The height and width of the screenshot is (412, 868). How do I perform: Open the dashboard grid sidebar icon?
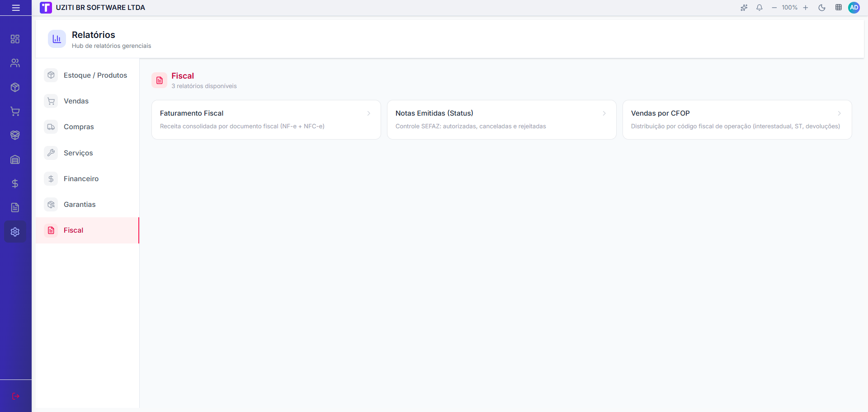tap(15, 39)
